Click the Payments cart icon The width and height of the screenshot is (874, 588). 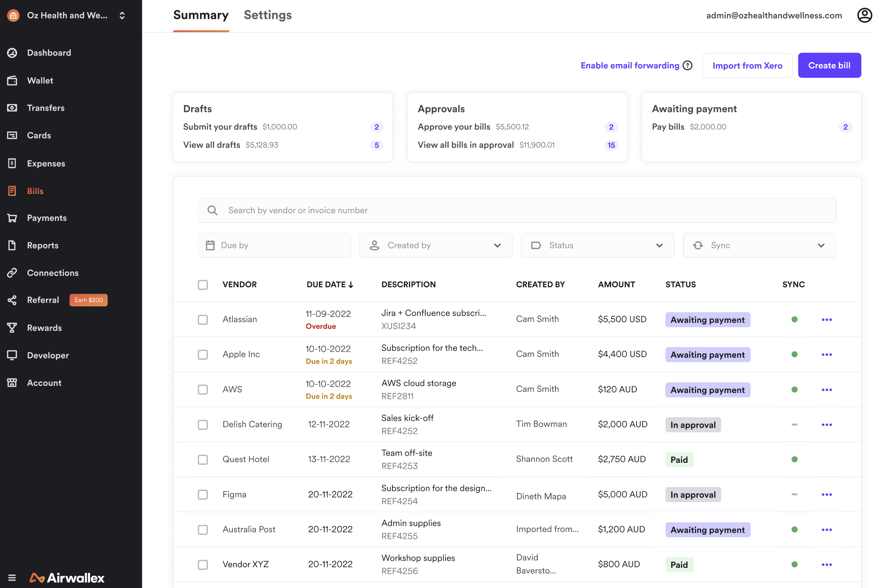(x=12, y=218)
